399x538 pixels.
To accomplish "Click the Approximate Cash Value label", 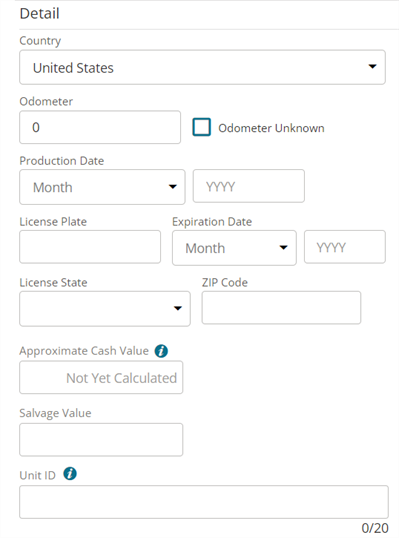I will tap(84, 351).
